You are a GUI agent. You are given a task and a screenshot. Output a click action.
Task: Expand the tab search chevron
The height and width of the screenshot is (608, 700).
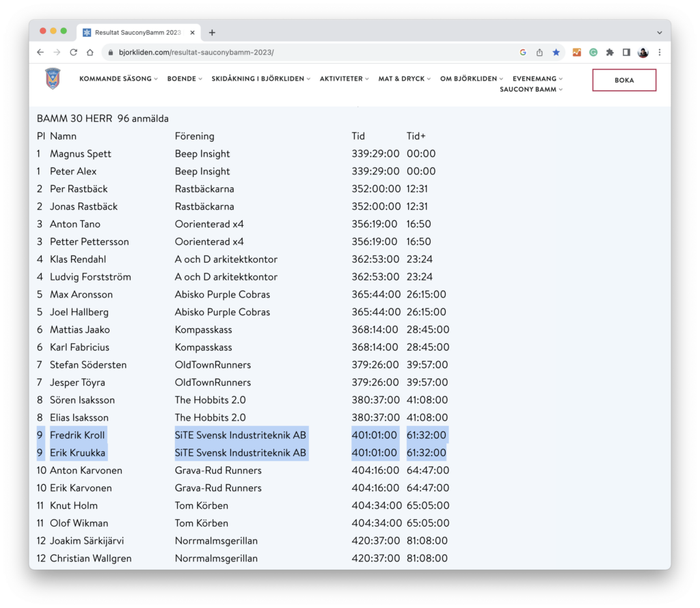[x=660, y=33]
